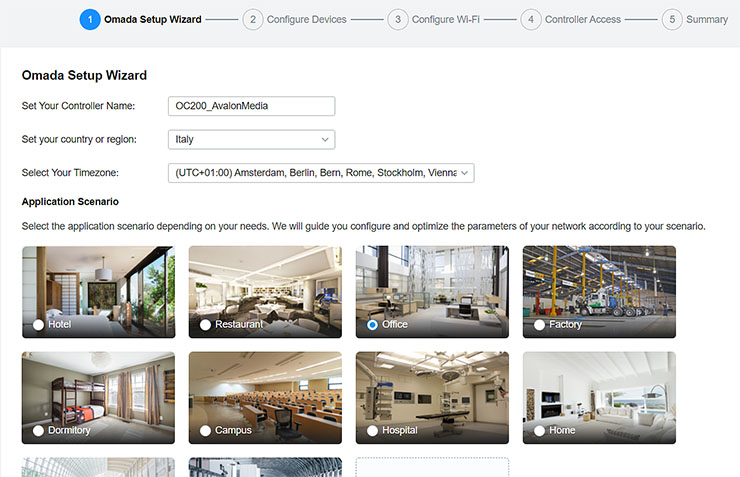
Task: Pick the Home living room thumbnail
Action: click(x=599, y=388)
